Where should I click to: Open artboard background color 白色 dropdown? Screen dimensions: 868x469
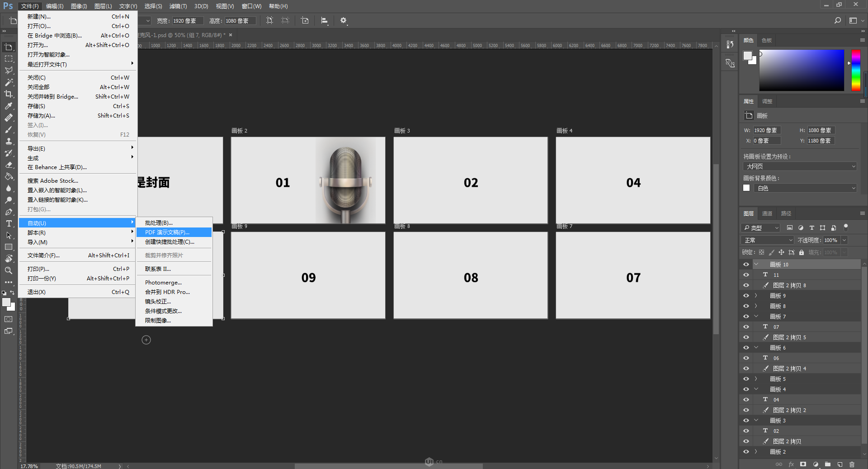point(805,188)
